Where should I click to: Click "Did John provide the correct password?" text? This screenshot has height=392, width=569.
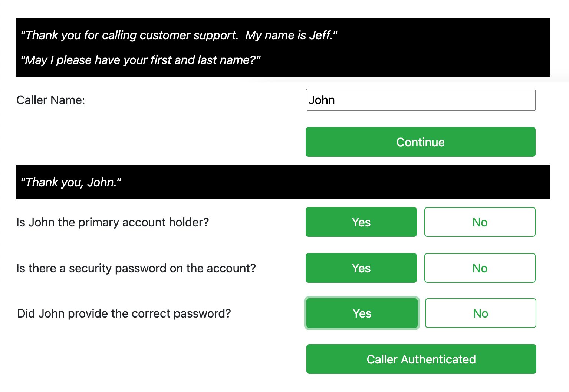(x=124, y=313)
